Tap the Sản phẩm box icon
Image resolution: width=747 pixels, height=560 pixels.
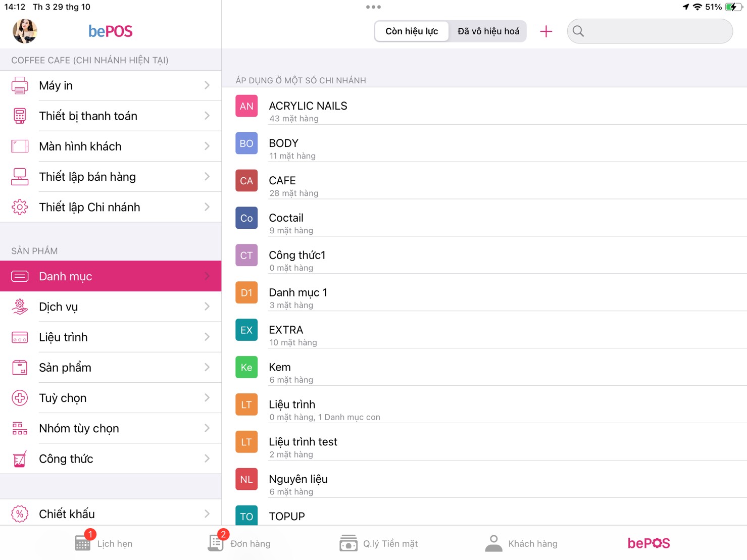(20, 368)
